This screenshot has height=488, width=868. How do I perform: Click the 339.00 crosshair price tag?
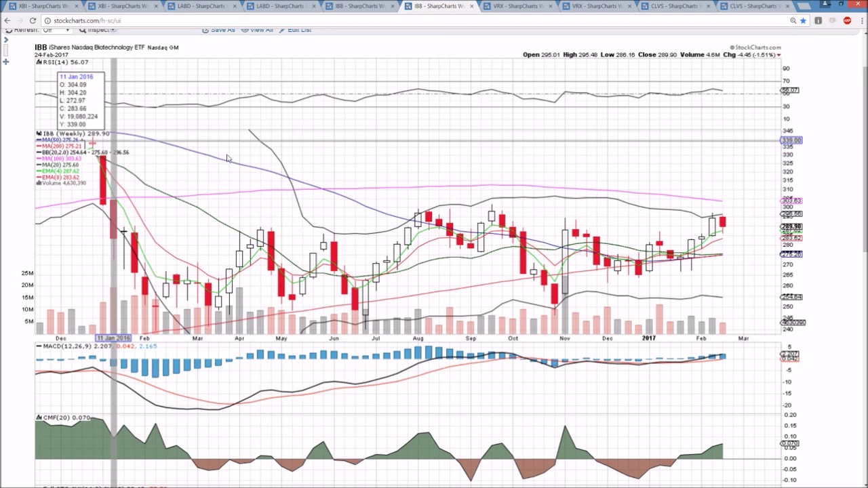[x=791, y=140]
